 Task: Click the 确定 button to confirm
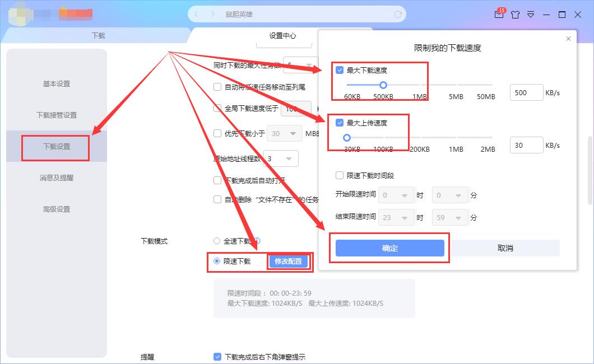390,248
